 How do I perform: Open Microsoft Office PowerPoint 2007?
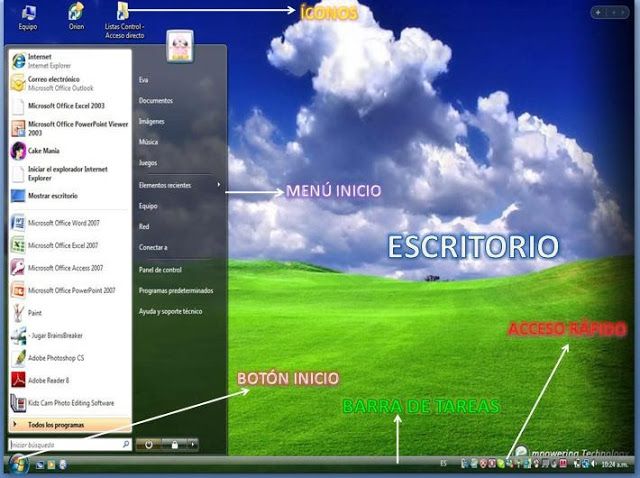click(70, 290)
